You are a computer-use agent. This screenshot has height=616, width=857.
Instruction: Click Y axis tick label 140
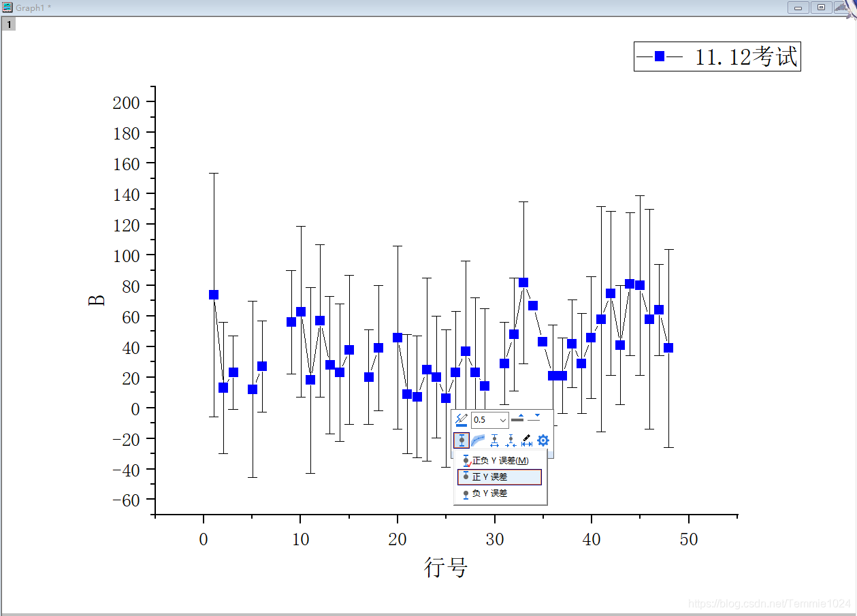pyautogui.click(x=126, y=195)
